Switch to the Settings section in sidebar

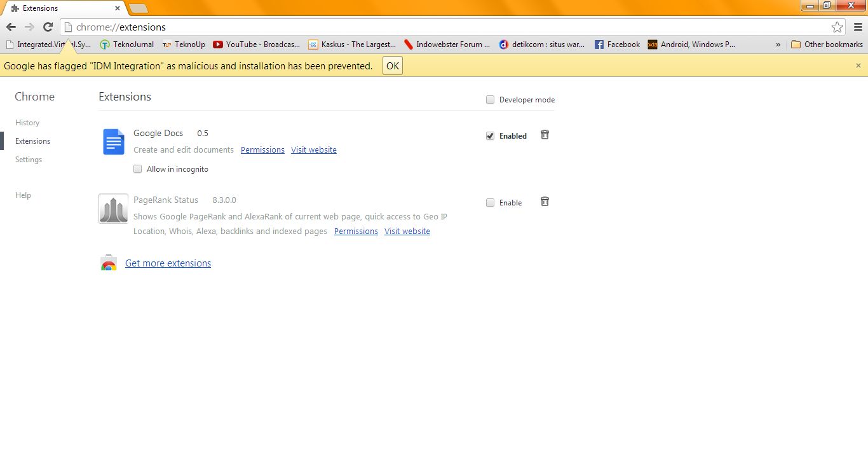[x=29, y=159]
